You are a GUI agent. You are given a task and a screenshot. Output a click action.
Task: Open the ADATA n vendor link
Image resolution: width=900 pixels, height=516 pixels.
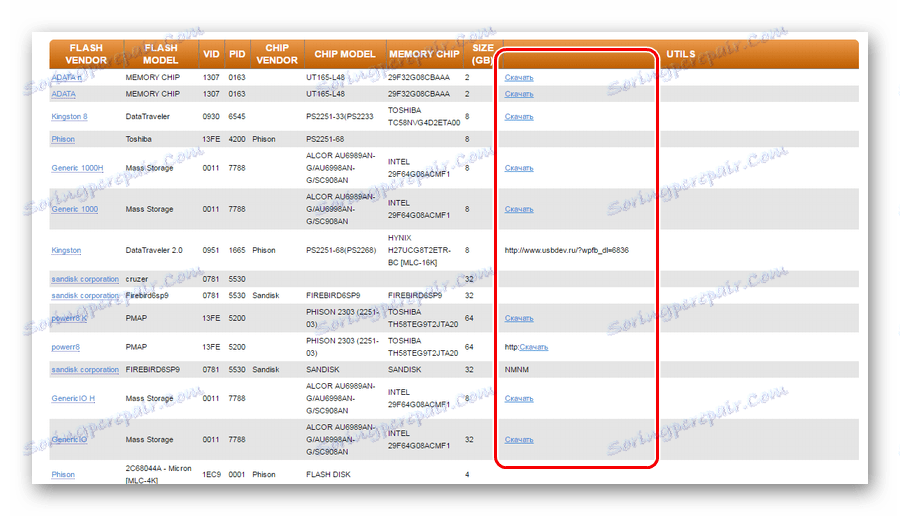(67, 77)
